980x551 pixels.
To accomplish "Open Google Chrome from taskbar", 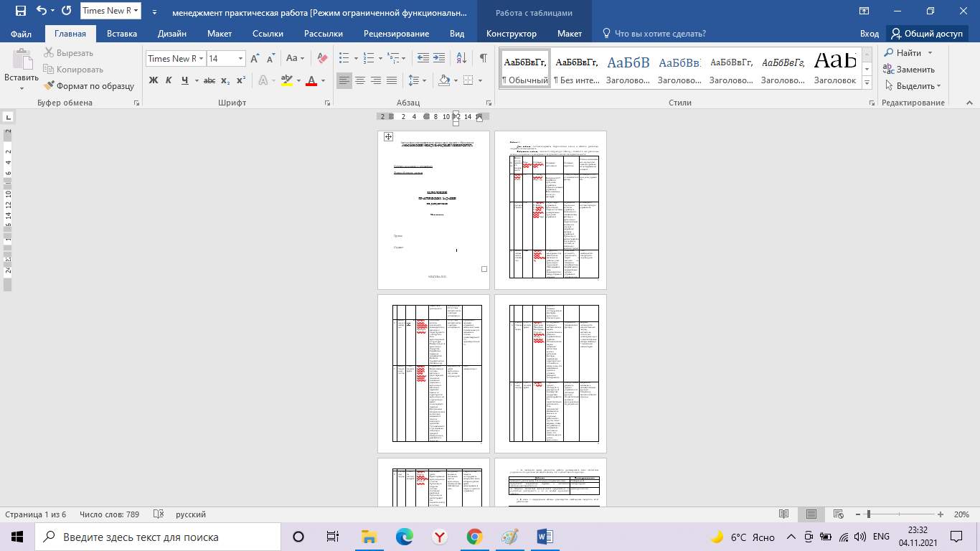I will pos(474,537).
